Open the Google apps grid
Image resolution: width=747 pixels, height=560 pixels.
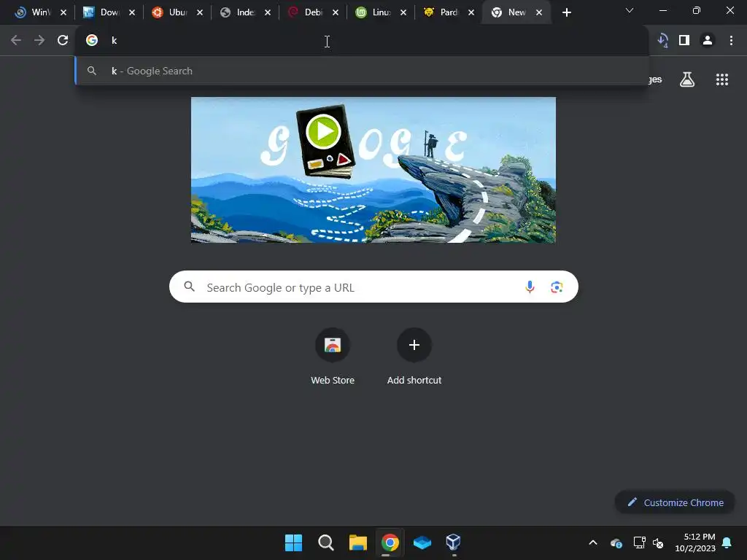point(721,79)
